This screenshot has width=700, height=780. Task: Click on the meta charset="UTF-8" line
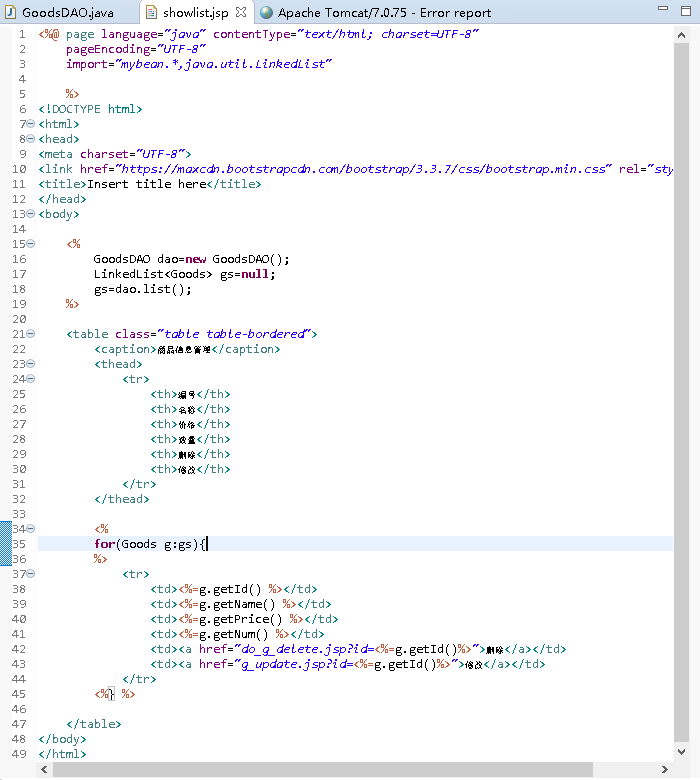click(115, 154)
